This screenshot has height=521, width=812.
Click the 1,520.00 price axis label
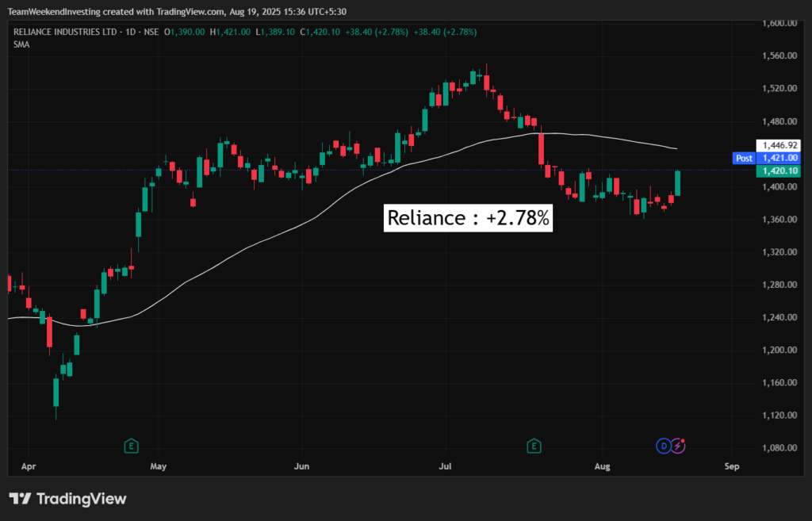pyautogui.click(x=779, y=89)
